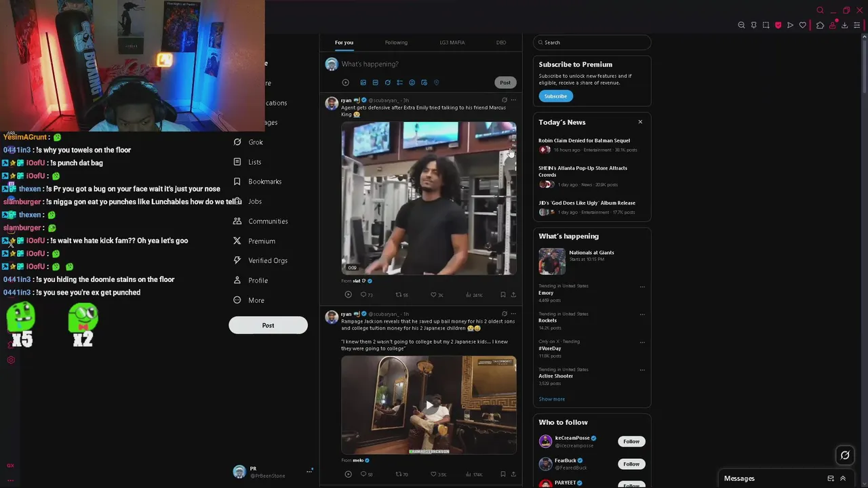Open more options for Emory trend
The image size is (868, 488).
point(642,287)
